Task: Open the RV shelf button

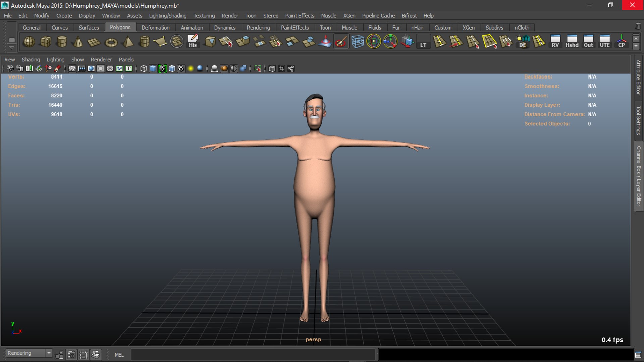Action: point(555,42)
